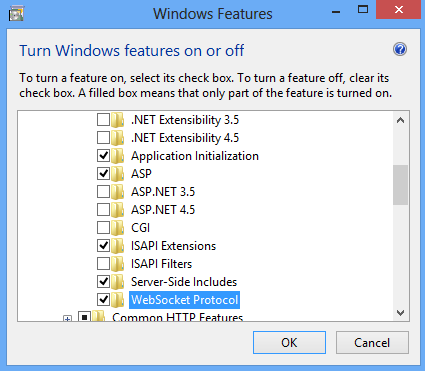Expand the Common HTTP Features node
Image resolution: width=425 pixels, height=371 pixels.
[67, 318]
